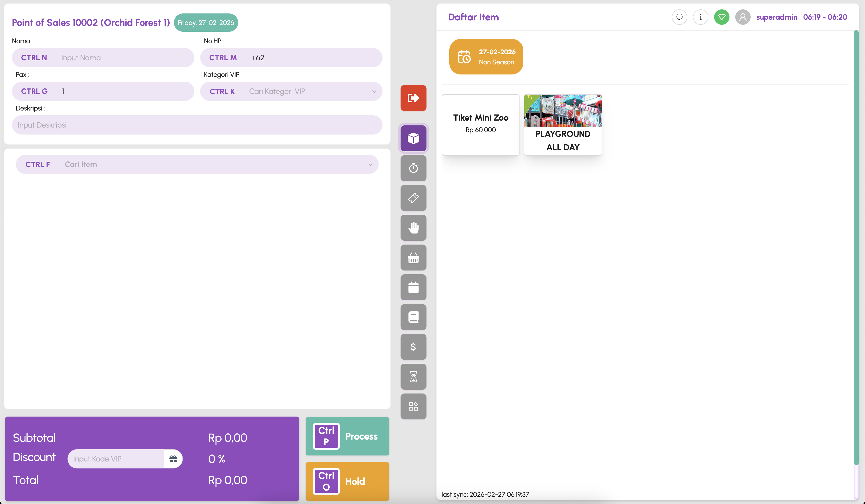Open the stopwatch timer panel

coord(413,168)
